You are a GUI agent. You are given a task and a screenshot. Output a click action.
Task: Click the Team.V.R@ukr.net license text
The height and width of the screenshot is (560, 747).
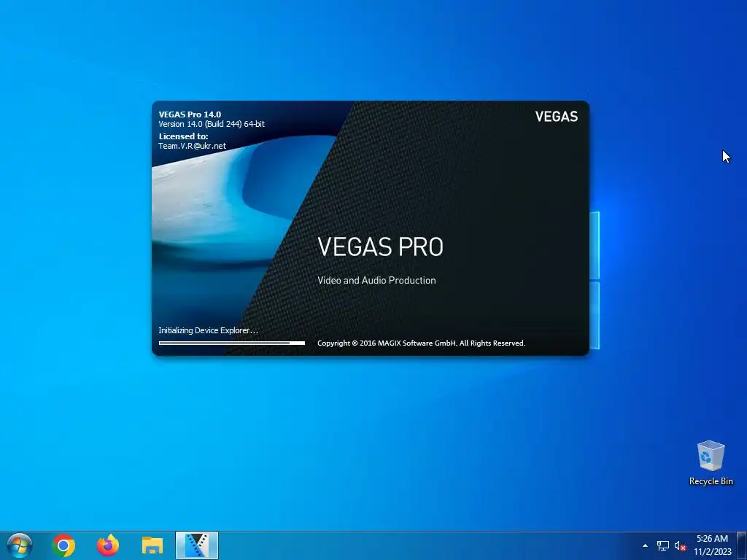192,146
